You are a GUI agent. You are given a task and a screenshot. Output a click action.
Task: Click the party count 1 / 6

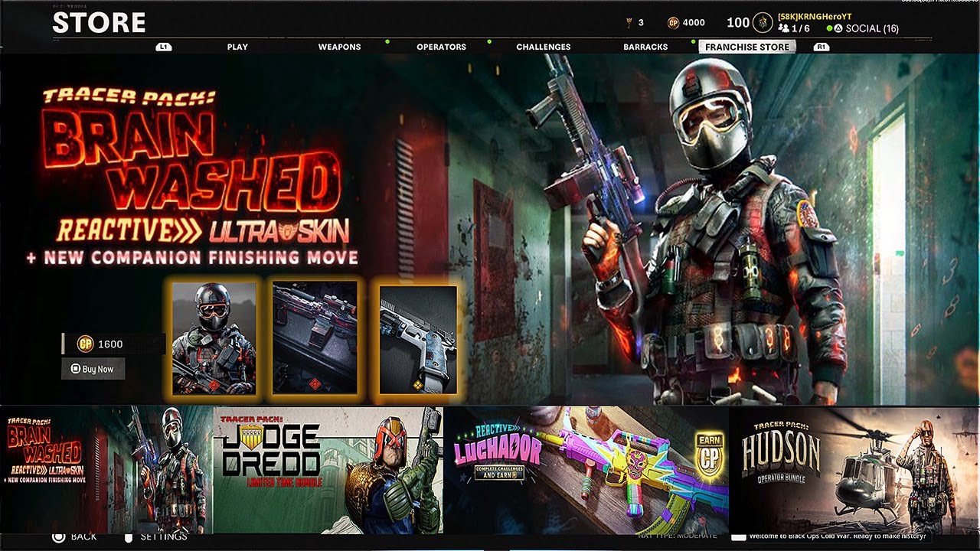coord(801,29)
